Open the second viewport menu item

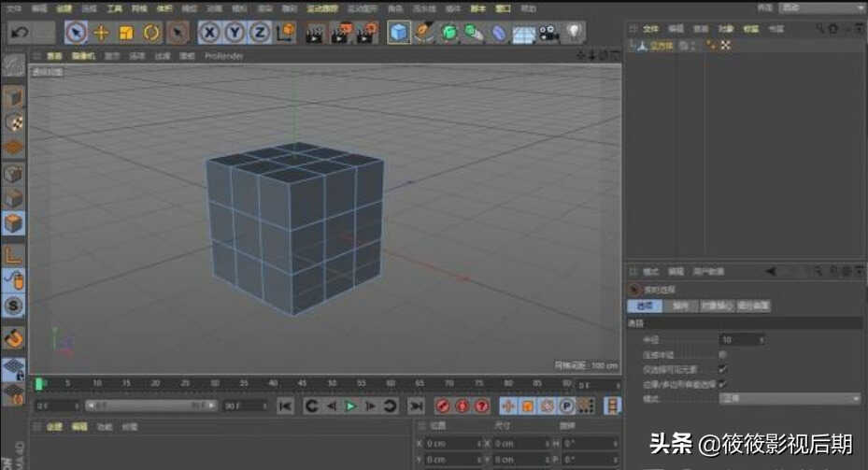click(83, 56)
